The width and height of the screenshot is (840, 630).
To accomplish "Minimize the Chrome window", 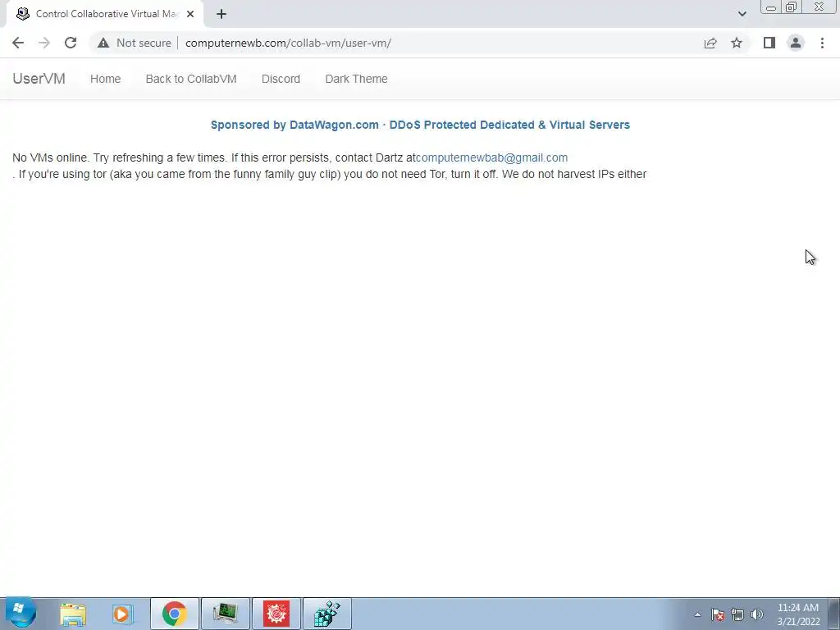I will pyautogui.click(x=771, y=7).
